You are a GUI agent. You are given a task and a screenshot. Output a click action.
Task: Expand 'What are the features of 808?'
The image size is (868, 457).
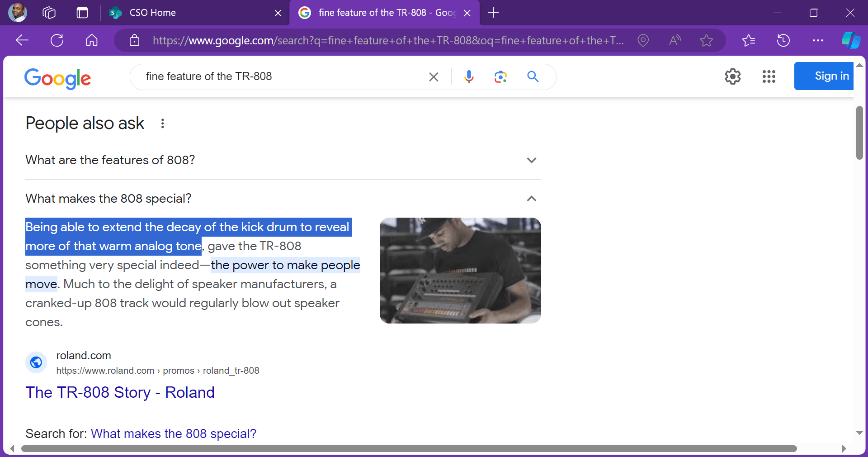click(283, 160)
